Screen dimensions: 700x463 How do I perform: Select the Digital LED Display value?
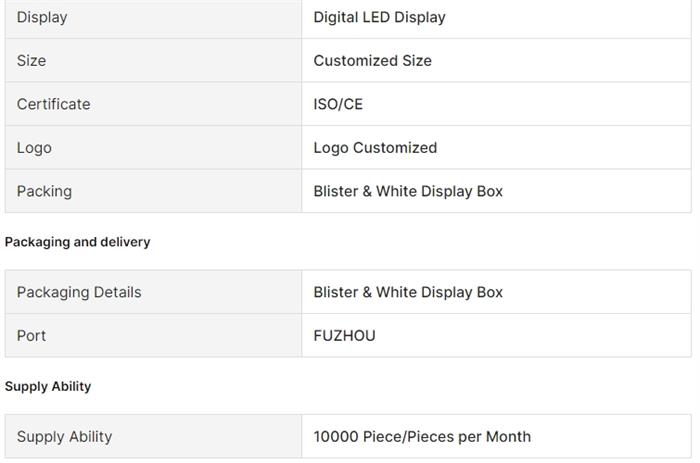tap(379, 17)
